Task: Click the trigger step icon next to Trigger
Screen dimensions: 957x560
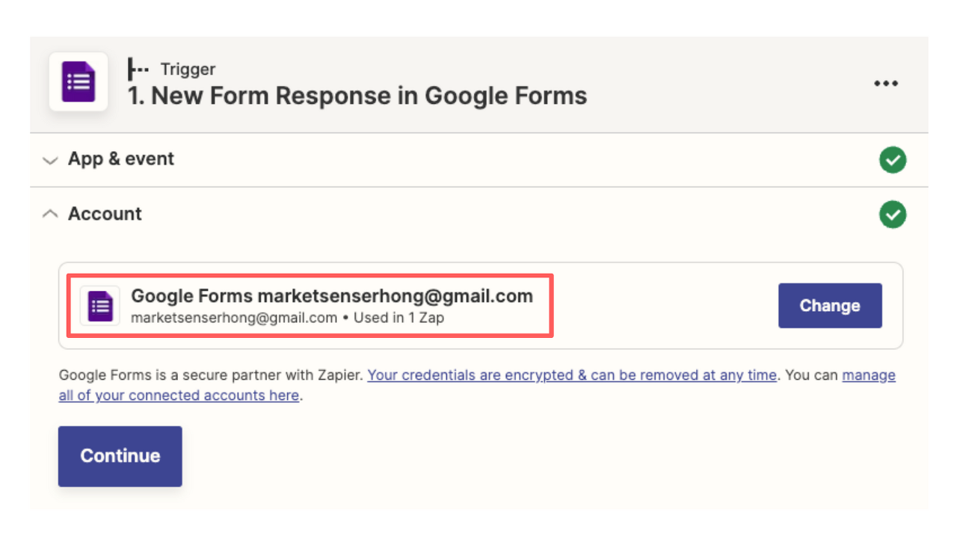Action: pos(138,69)
